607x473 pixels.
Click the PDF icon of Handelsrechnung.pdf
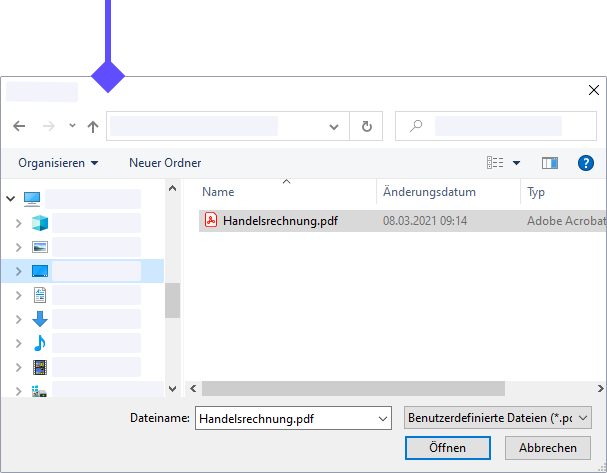[211, 221]
